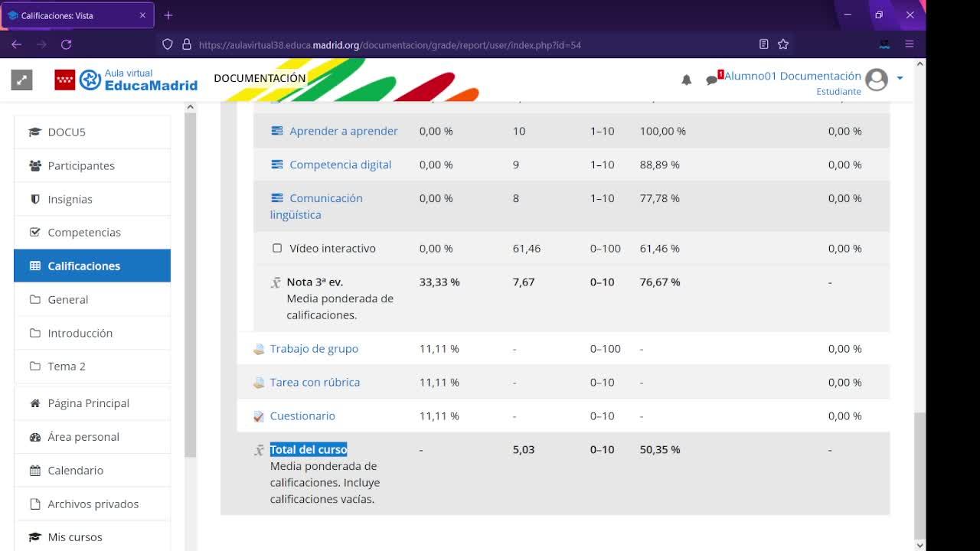This screenshot has width=980, height=551.
Task: Click the Vídeo interactivo manual item icon
Action: click(277, 248)
